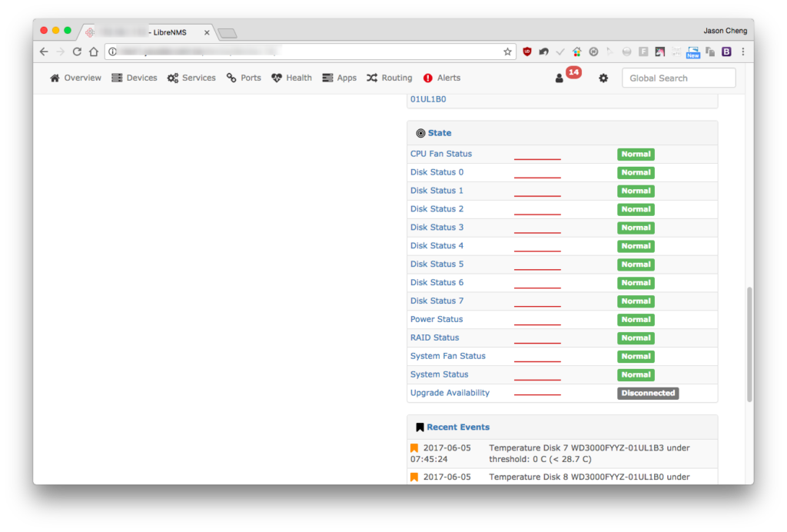
Task: Open the Chrome three-dot menu
Action: point(743,52)
